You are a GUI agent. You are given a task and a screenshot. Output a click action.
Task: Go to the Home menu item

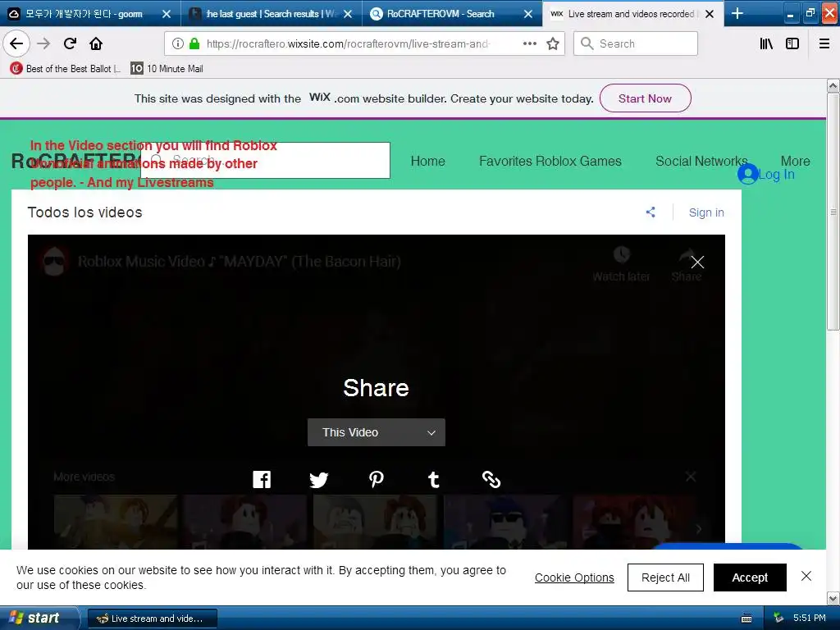coord(427,162)
